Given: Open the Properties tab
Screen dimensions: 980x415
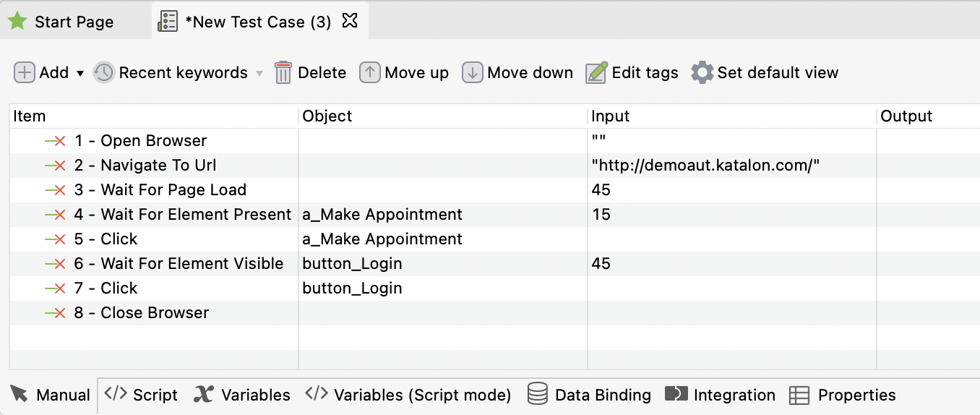Looking at the screenshot, I should (x=843, y=395).
